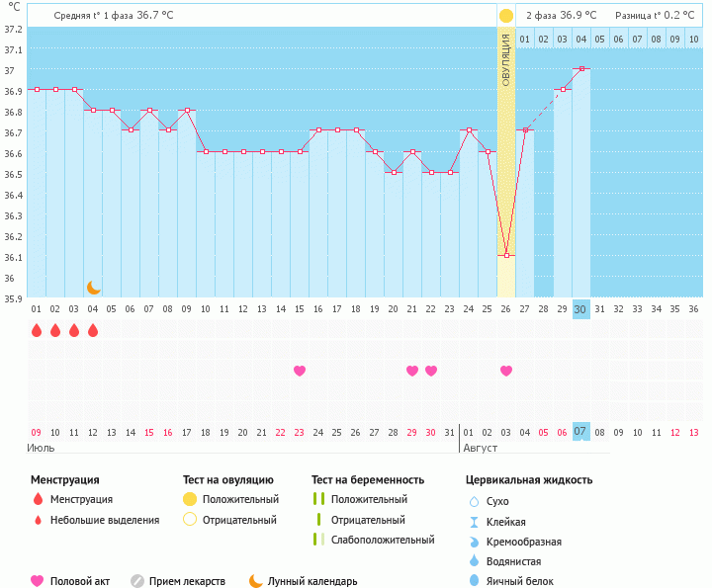Click the heart icon beside Половой акт legend

point(38,581)
